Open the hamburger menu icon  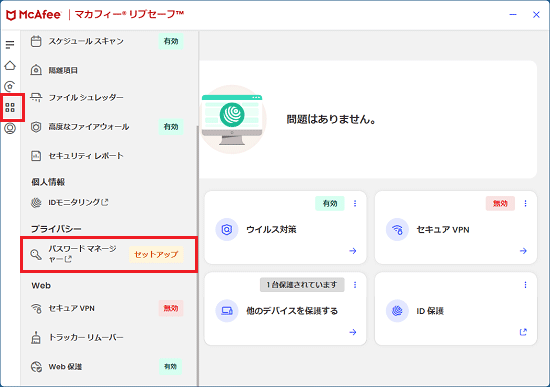10,45
